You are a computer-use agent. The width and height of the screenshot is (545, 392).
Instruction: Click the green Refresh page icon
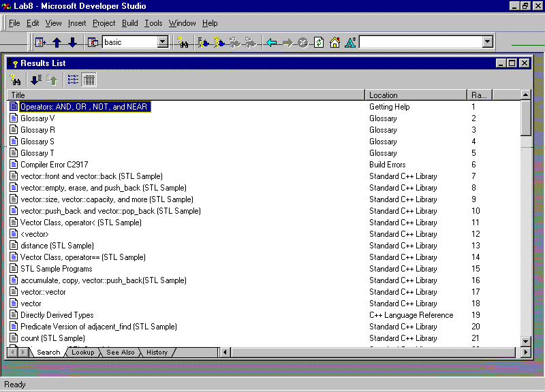319,42
